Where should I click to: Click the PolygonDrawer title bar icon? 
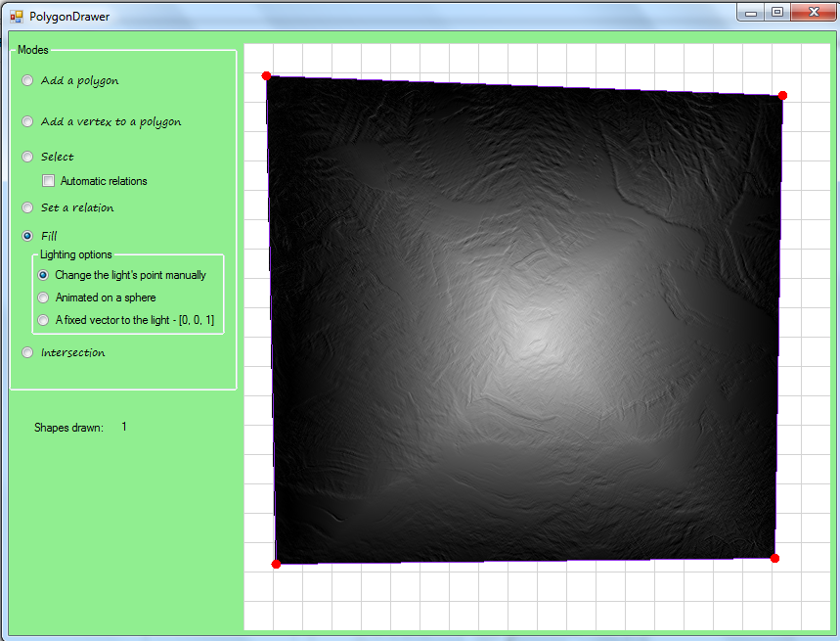pos(17,17)
